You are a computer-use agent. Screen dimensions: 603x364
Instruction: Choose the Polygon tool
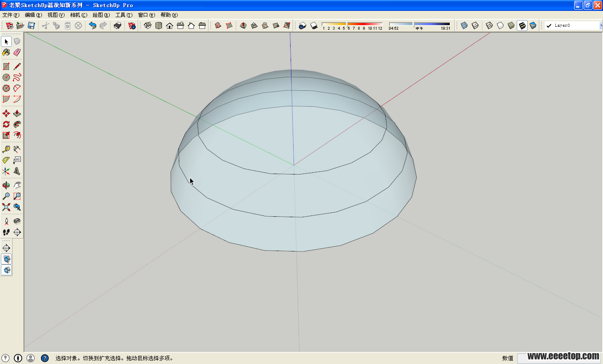point(6,88)
